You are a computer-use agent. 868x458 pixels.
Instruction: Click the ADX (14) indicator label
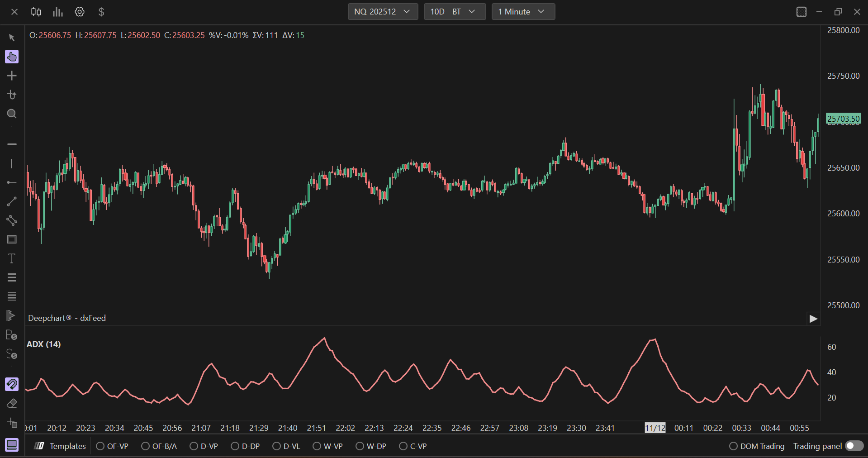point(44,344)
